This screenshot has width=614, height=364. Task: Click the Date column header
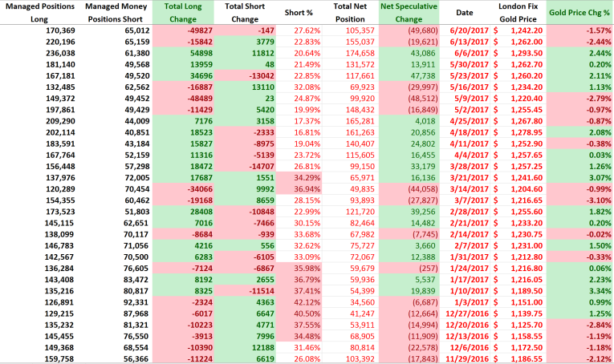coord(464,13)
